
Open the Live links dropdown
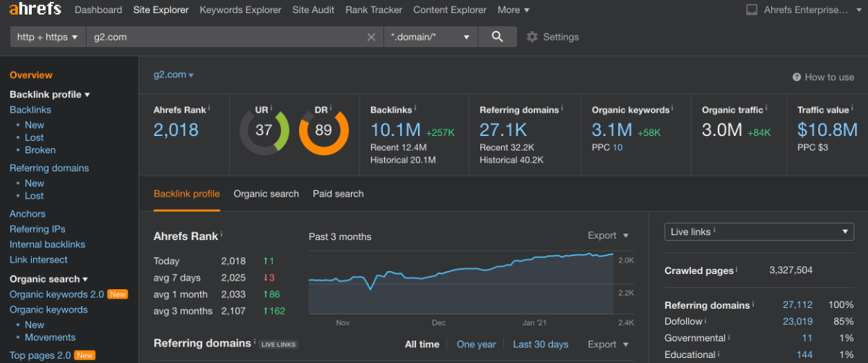759,231
